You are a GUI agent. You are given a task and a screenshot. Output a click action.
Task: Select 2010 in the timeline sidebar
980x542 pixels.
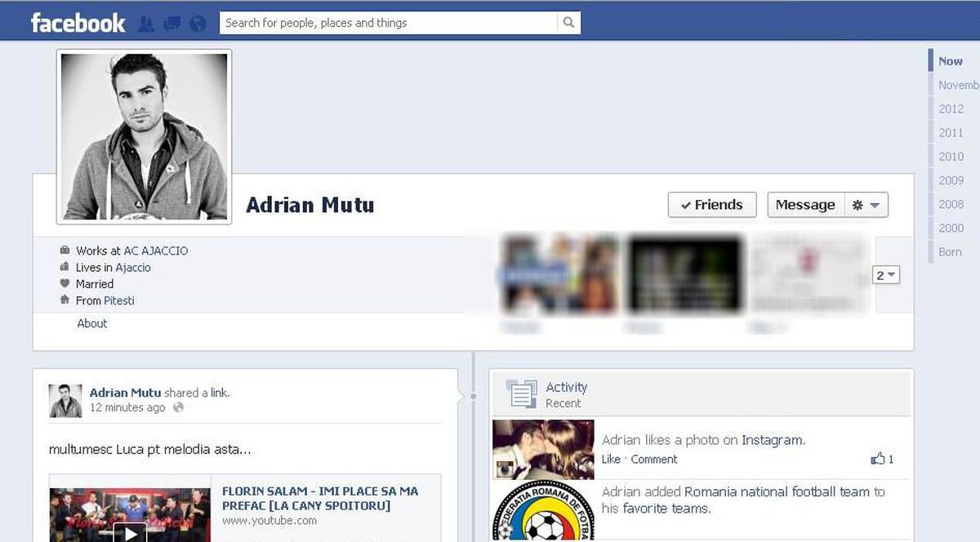point(951,156)
